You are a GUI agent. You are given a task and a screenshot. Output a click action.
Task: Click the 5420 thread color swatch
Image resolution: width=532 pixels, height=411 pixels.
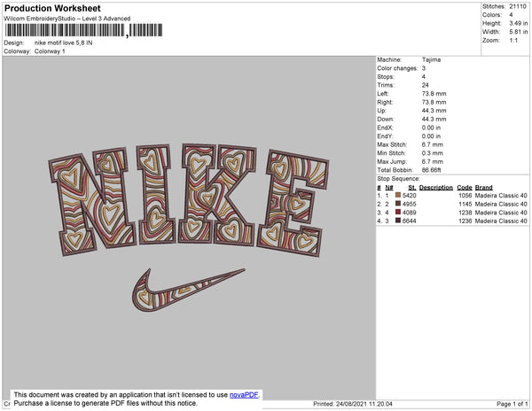[x=398, y=195]
